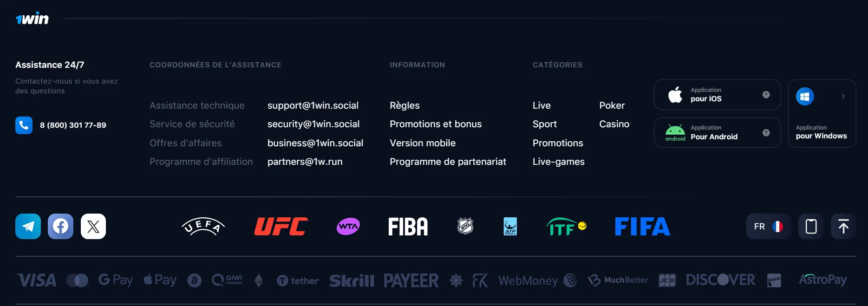The height and width of the screenshot is (306, 868).
Task: Go to the Casino category
Action: [x=614, y=124]
